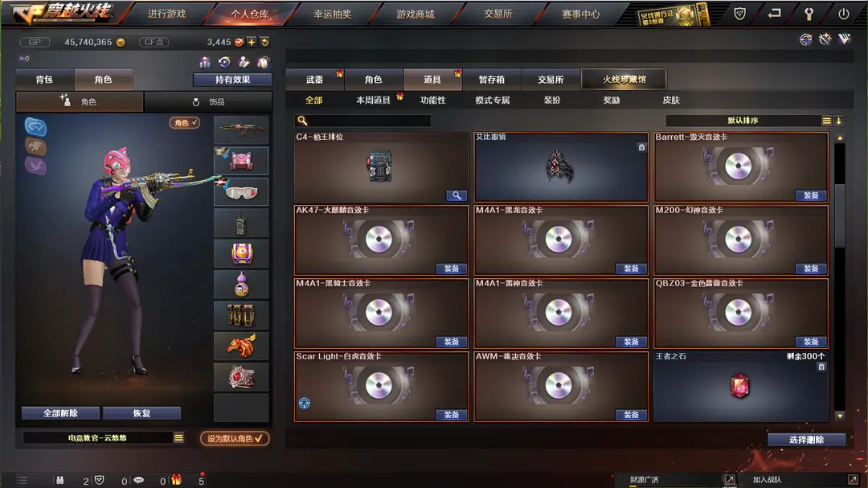868x488 pixels.
Task: Expand the 财源广济 chat panel arrow
Action: (x=730, y=480)
